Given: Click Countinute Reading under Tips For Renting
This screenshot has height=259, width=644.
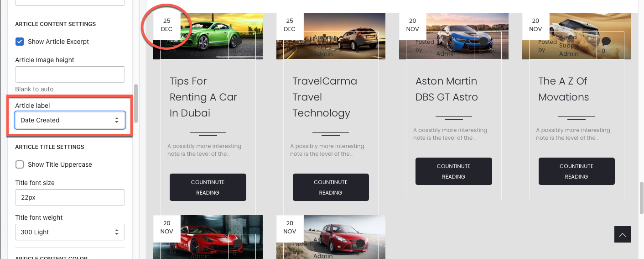Looking at the screenshot, I should coord(208,187).
